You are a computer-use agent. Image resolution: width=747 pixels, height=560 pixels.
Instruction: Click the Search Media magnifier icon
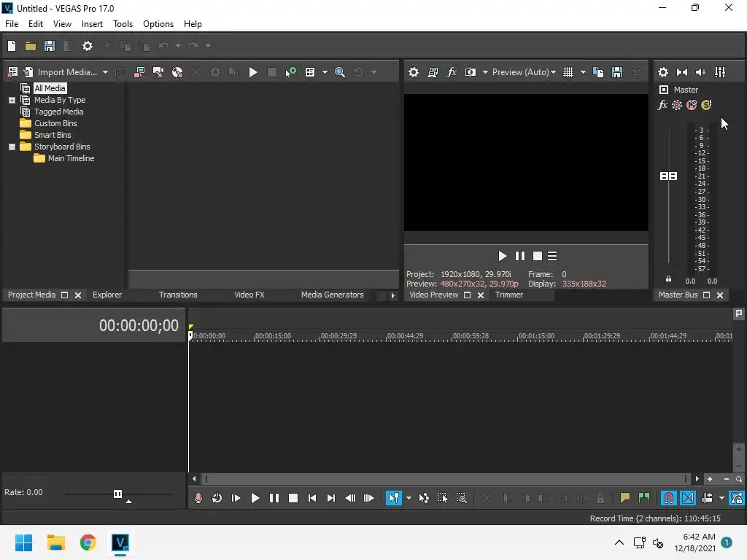point(340,72)
